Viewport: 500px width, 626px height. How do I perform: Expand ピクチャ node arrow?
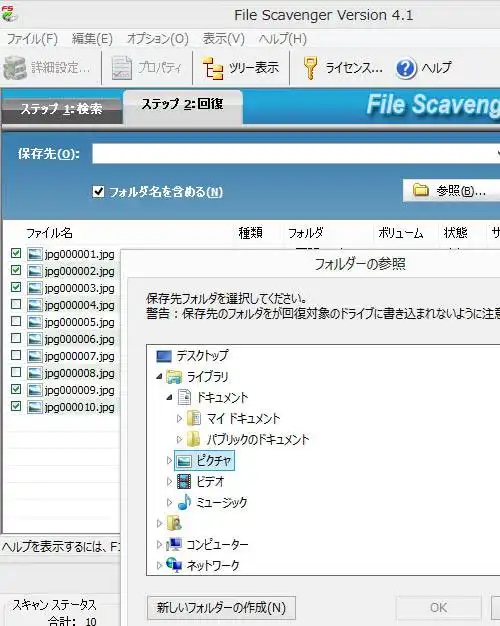pyautogui.click(x=169, y=460)
